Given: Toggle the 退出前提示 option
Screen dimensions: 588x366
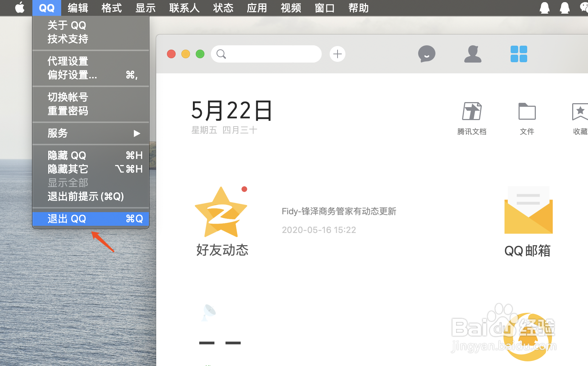Looking at the screenshot, I should pos(85,196).
